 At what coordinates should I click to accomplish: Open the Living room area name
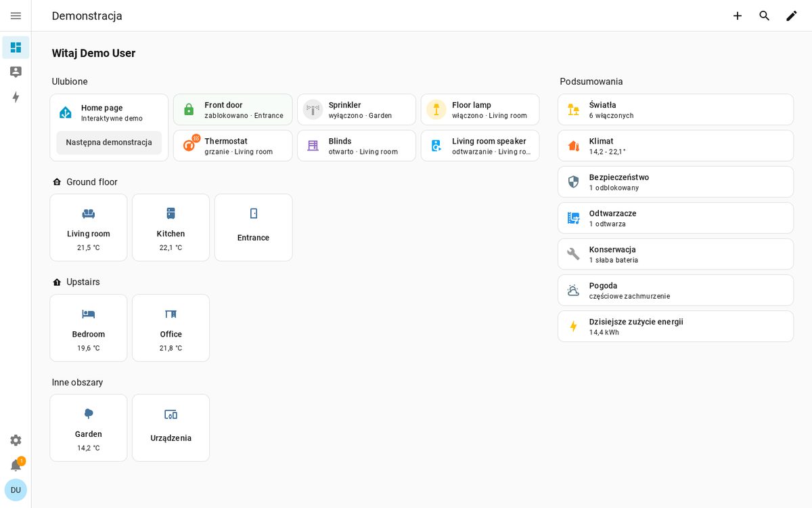[89, 234]
